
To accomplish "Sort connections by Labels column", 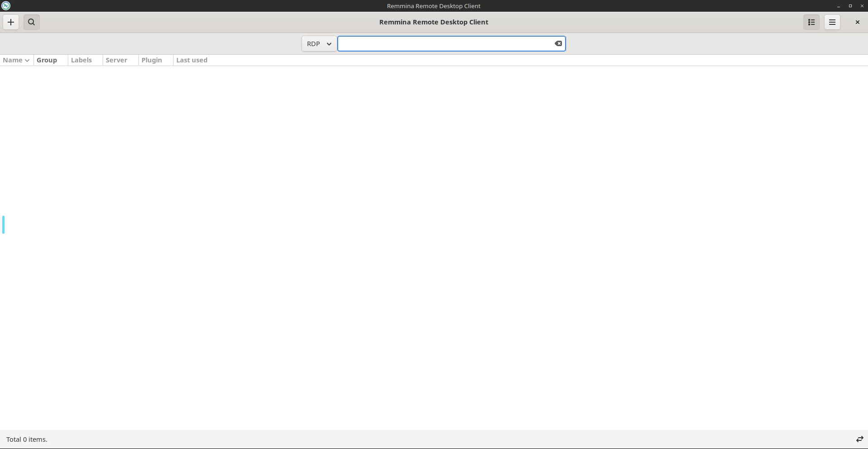I will 85,60.
